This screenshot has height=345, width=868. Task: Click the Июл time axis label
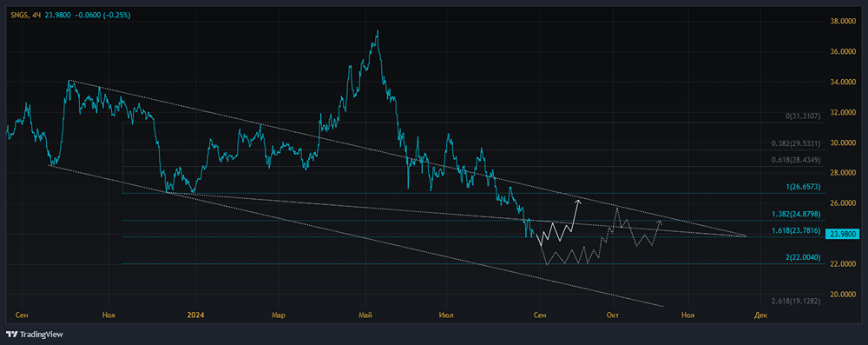(445, 315)
